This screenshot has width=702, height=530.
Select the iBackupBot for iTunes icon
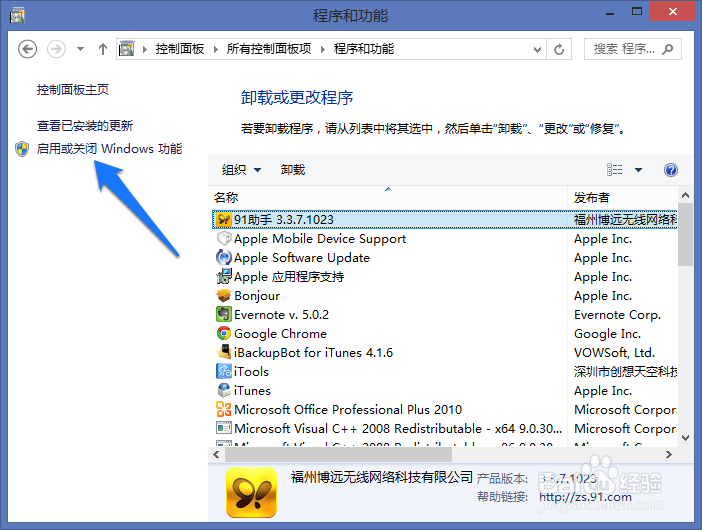pos(223,352)
